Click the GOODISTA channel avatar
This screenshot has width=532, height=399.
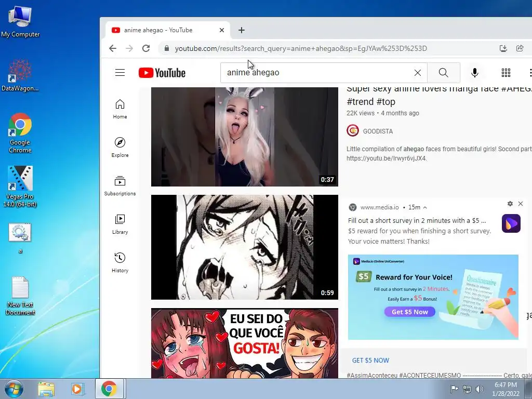(x=353, y=130)
